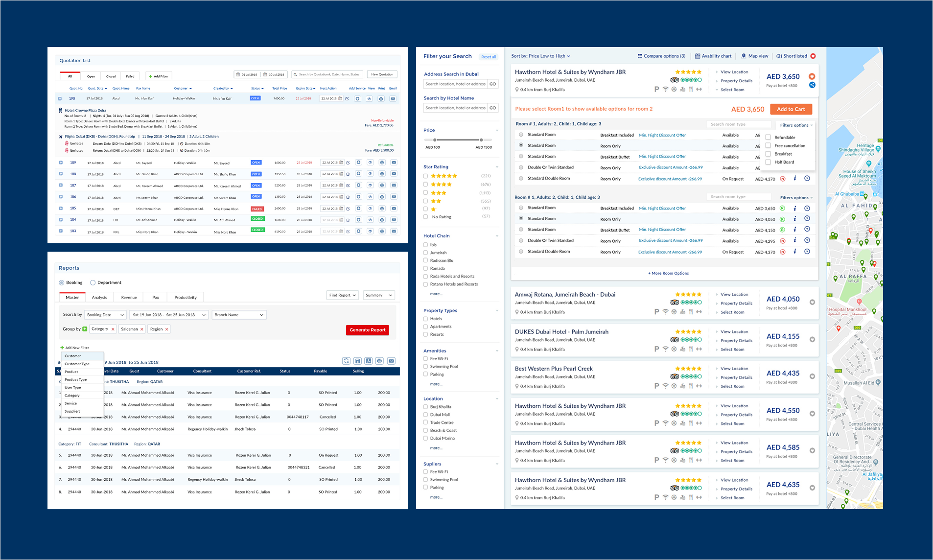Check the Free cancellation filter option

pos(768,146)
